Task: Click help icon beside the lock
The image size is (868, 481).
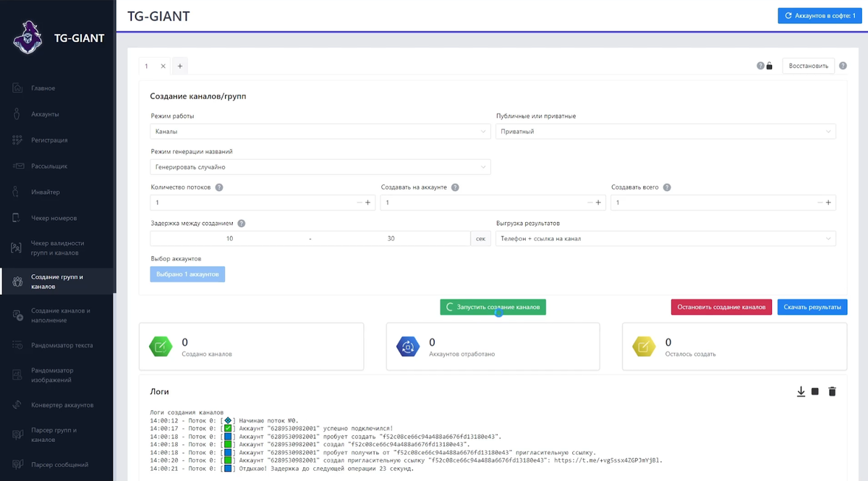Action: pyautogui.click(x=760, y=66)
